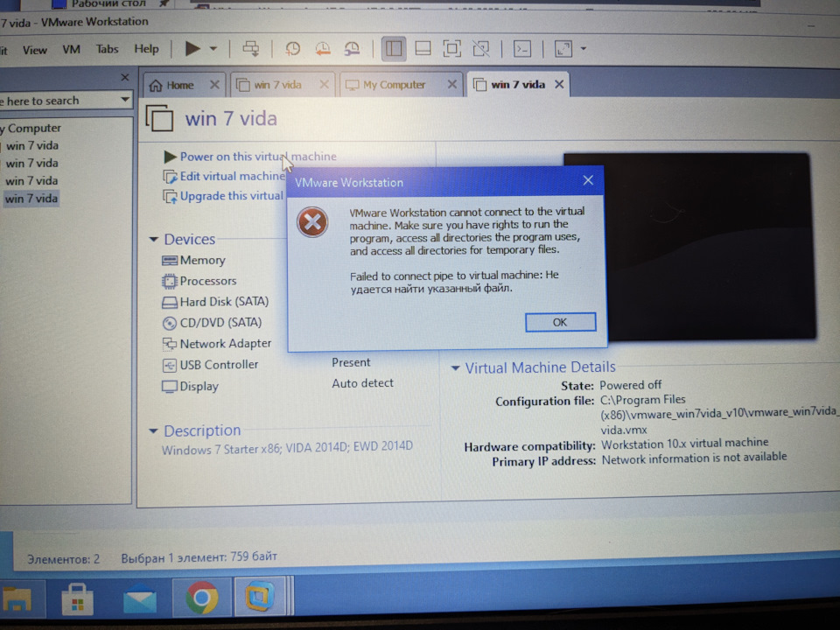Click Send Ctrl+Alt+Del toolbar icon
840x630 pixels.
tap(252, 49)
